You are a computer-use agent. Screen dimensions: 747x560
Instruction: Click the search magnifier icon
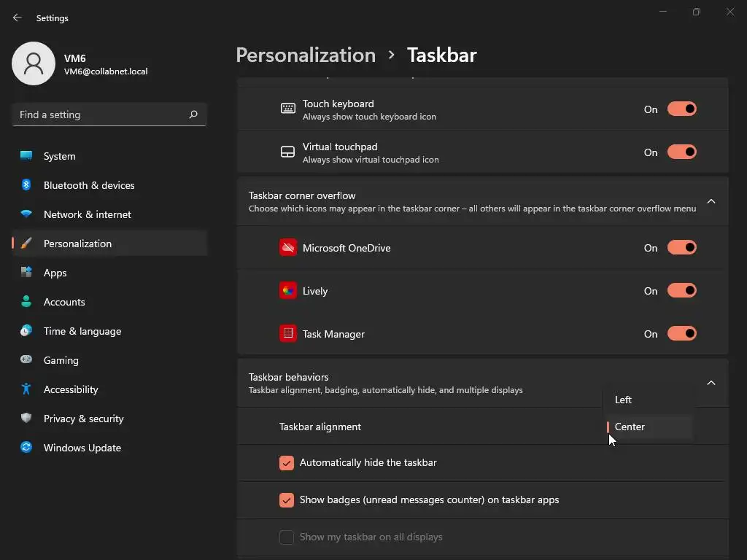click(193, 114)
